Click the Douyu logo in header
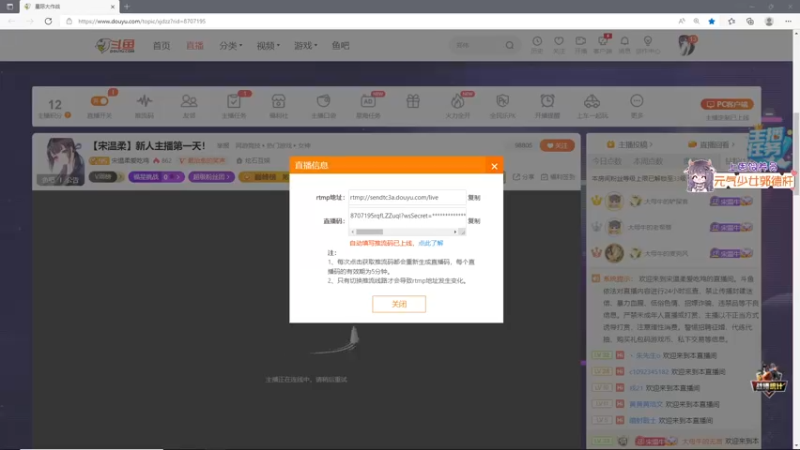 115,45
